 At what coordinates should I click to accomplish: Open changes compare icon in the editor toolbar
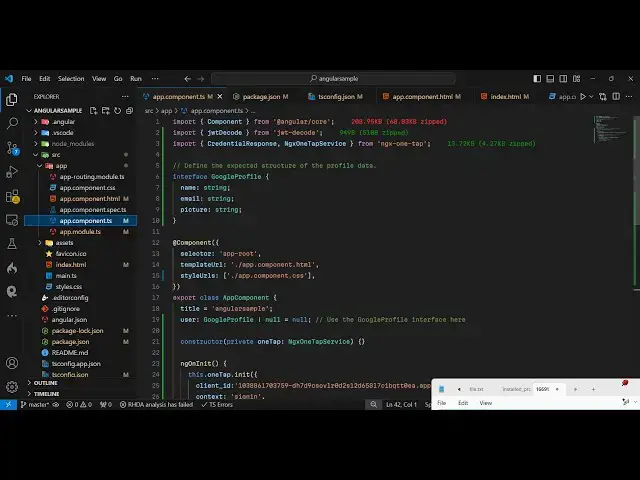pyautogui.click(x=603, y=97)
